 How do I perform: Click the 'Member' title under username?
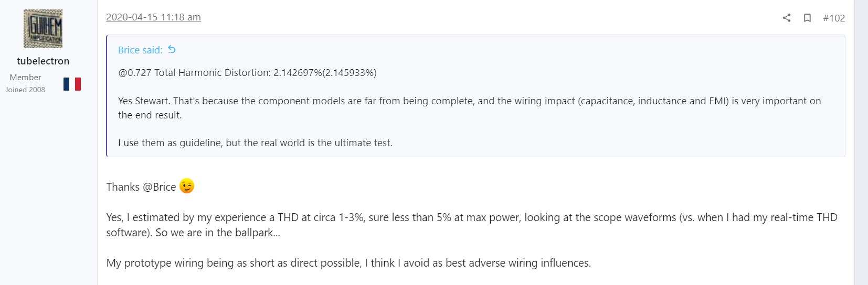tap(25, 77)
